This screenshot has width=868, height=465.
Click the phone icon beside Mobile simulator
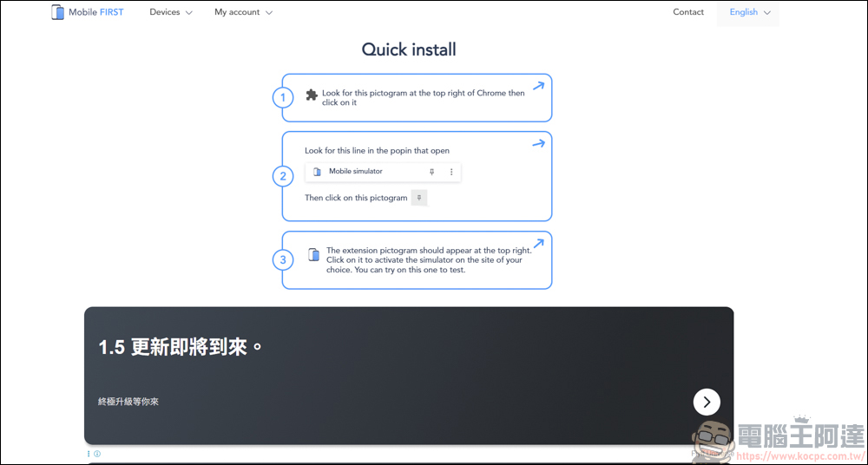click(x=317, y=172)
